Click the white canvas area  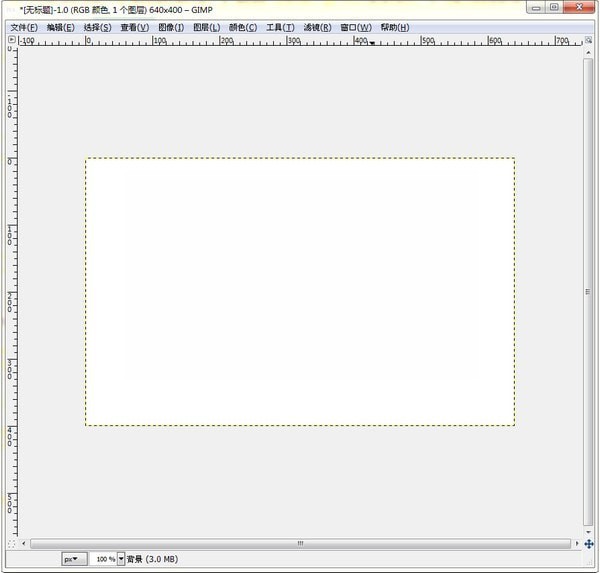tap(300, 292)
